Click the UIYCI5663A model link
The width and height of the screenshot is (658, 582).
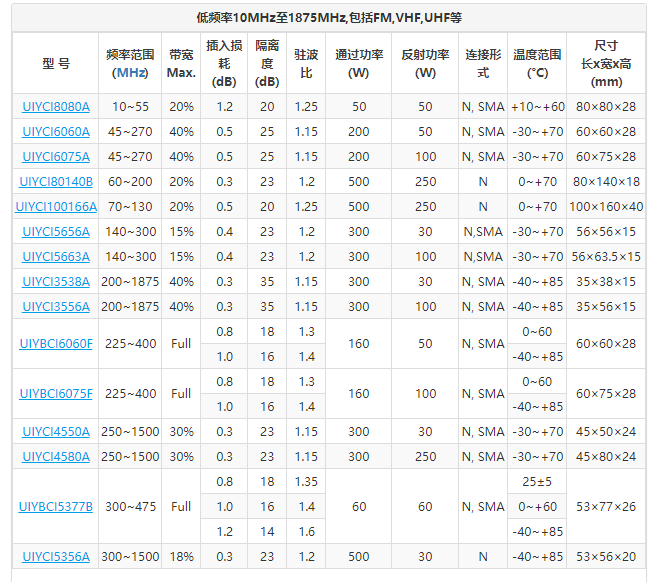click(56, 257)
